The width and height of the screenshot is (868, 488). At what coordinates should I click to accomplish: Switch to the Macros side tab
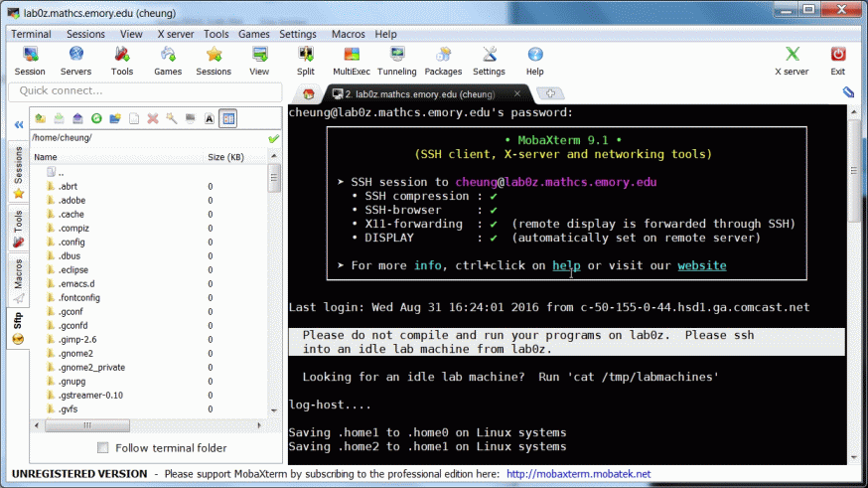pos(18,281)
